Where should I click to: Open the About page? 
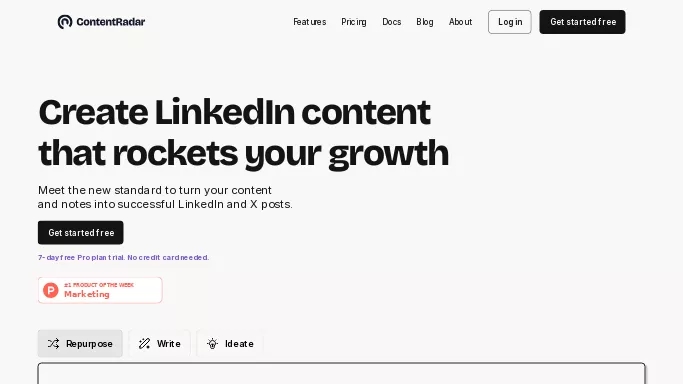[460, 22]
